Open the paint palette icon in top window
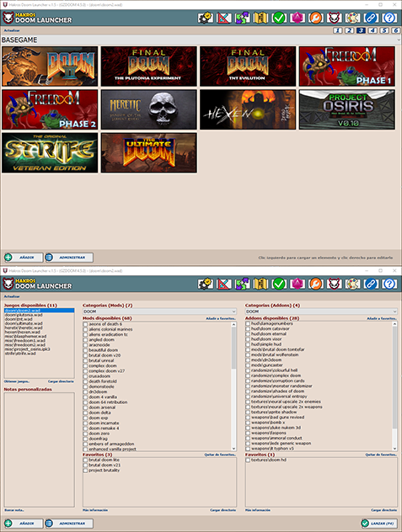Screen dimensions: 402x532 pyautogui.click(x=352, y=18)
